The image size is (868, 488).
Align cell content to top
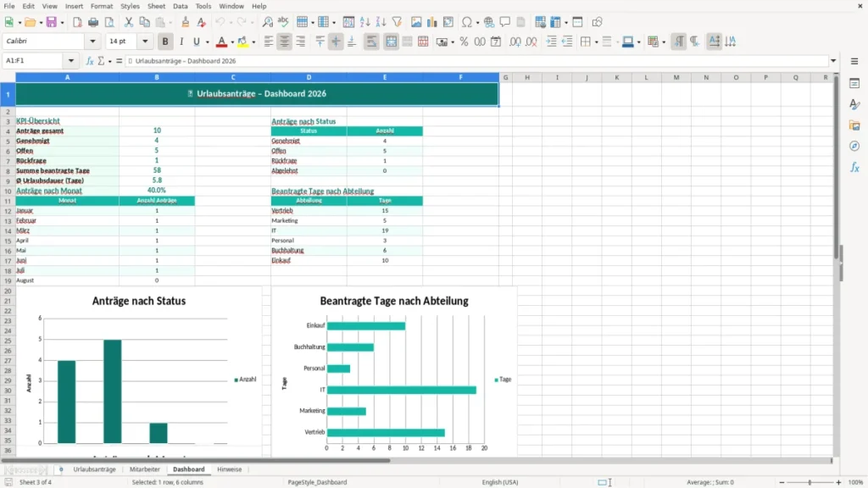pos(320,42)
